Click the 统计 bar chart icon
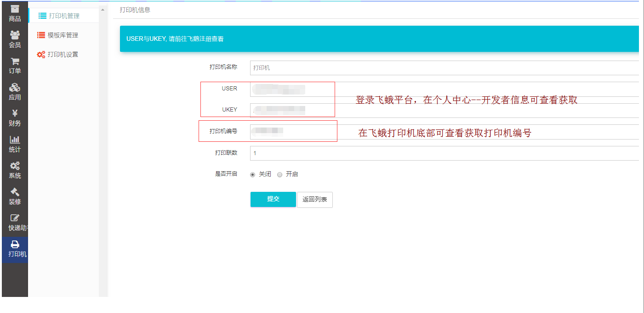Viewport: 644px width, 313px height. [x=15, y=140]
